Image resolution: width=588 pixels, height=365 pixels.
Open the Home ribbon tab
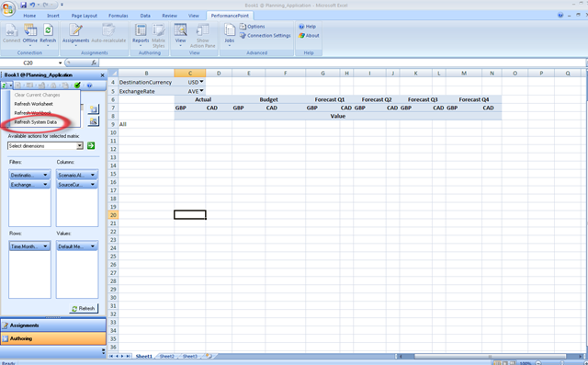(29, 16)
